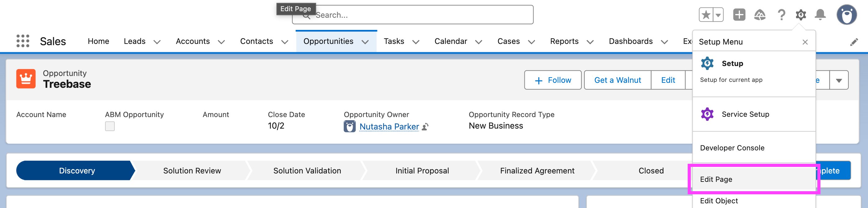This screenshot has width=868, height=208.
Task: Go to the Home tab
Action: tap(98, 41)
